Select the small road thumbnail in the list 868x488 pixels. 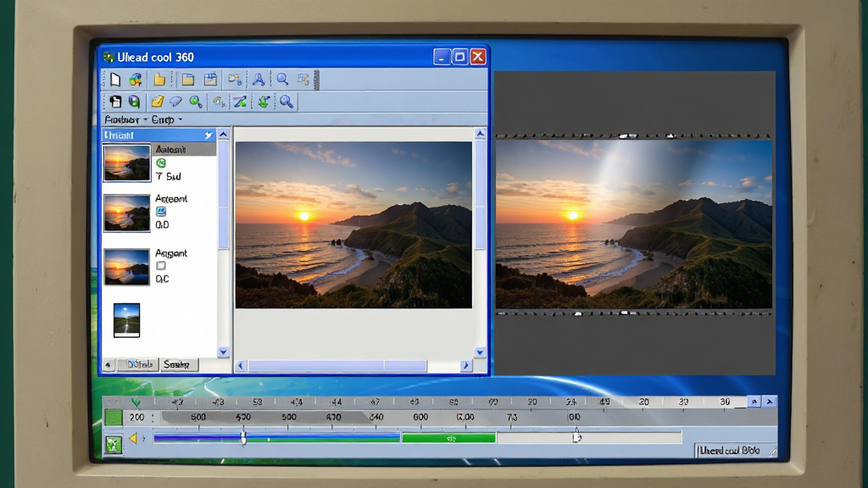coord(127,319)
